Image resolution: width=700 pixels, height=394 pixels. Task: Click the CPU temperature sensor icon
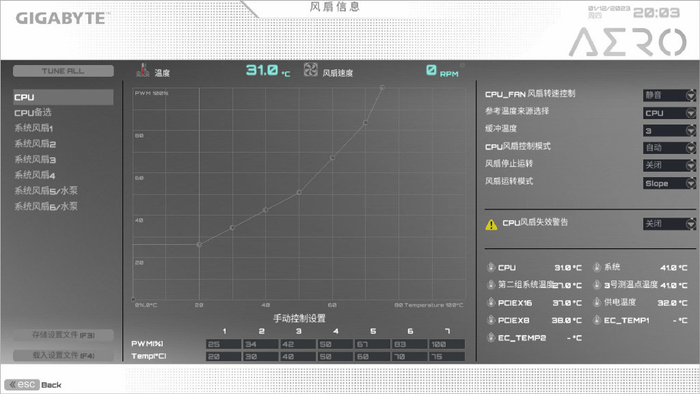tap(491, 267)
